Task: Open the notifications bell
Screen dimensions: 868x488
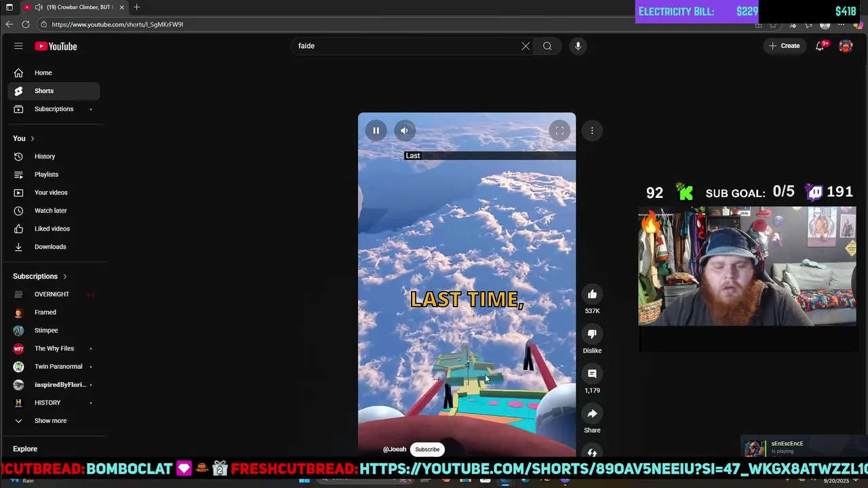Action: point(820,46)
